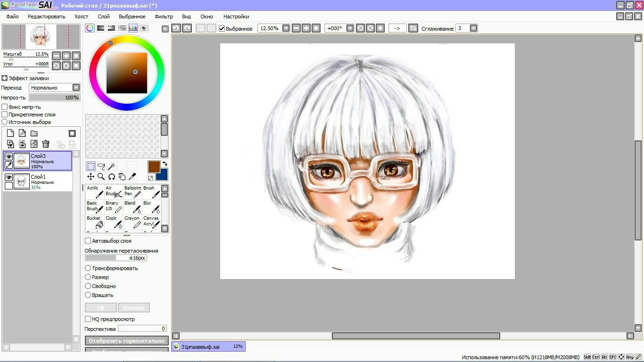This screenshot has height=362, width=644.
Task: Enable Фикс непр-ть checkbox
Action: coord(5,107)
